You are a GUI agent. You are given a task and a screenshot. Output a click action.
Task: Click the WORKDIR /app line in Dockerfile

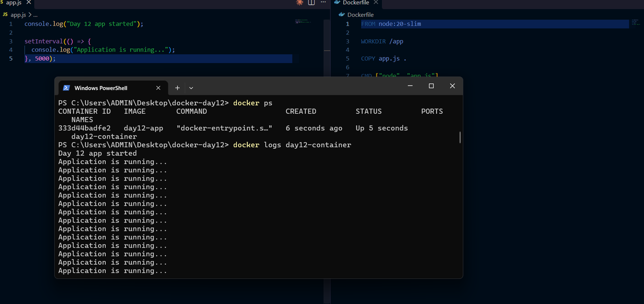[x=382, y=41]
